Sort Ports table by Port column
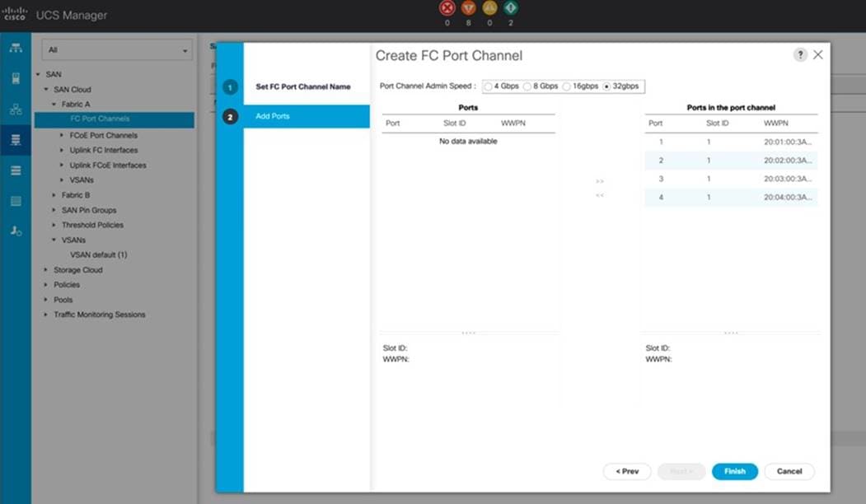Image resolution: width=866 pixels, height=504 pixels. (393, 123)
